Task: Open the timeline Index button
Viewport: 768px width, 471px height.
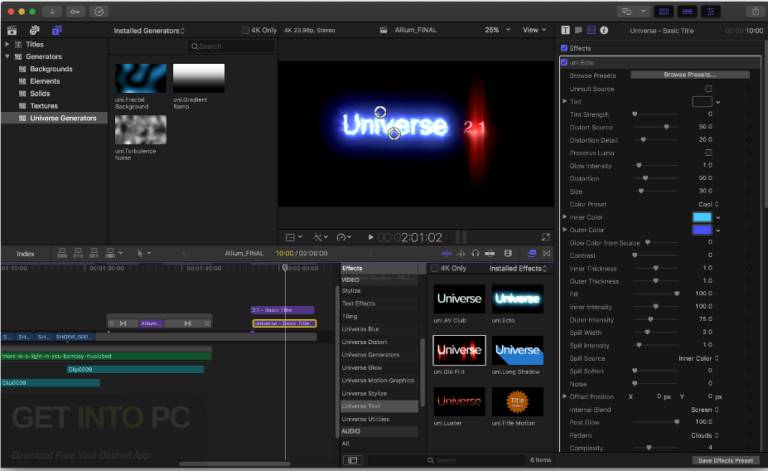Action: click(x=25, y=254)
